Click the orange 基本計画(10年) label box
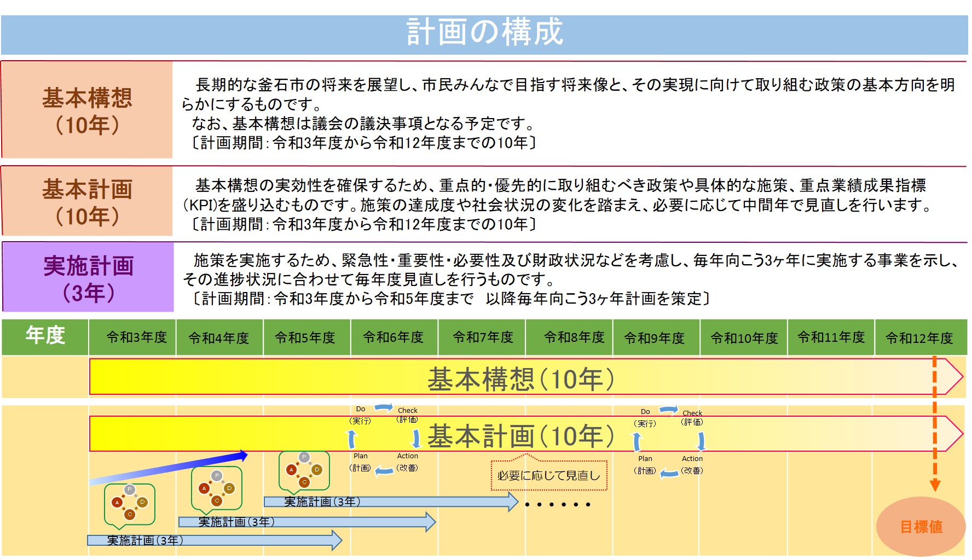 point(87,201)
